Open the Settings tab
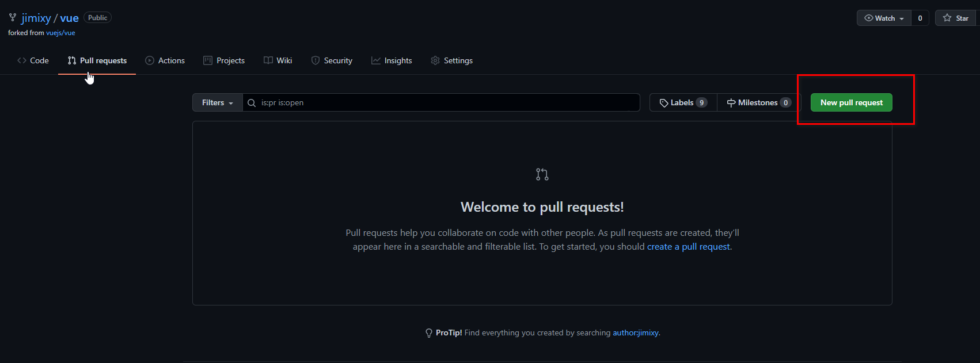Viewport: 980px width, 363px height. coord(452,60)
